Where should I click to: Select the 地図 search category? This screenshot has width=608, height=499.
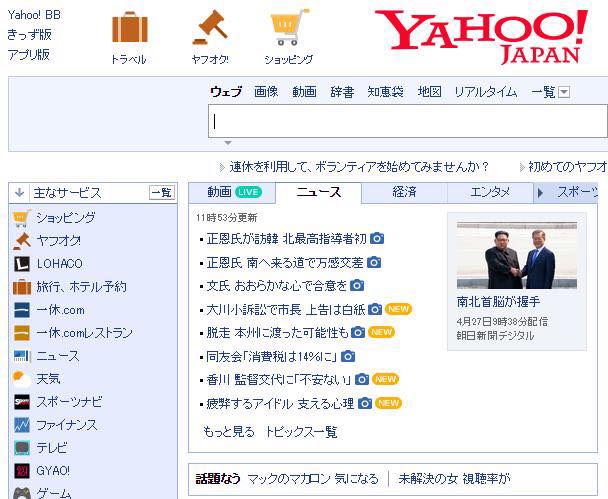click(430, 92)
